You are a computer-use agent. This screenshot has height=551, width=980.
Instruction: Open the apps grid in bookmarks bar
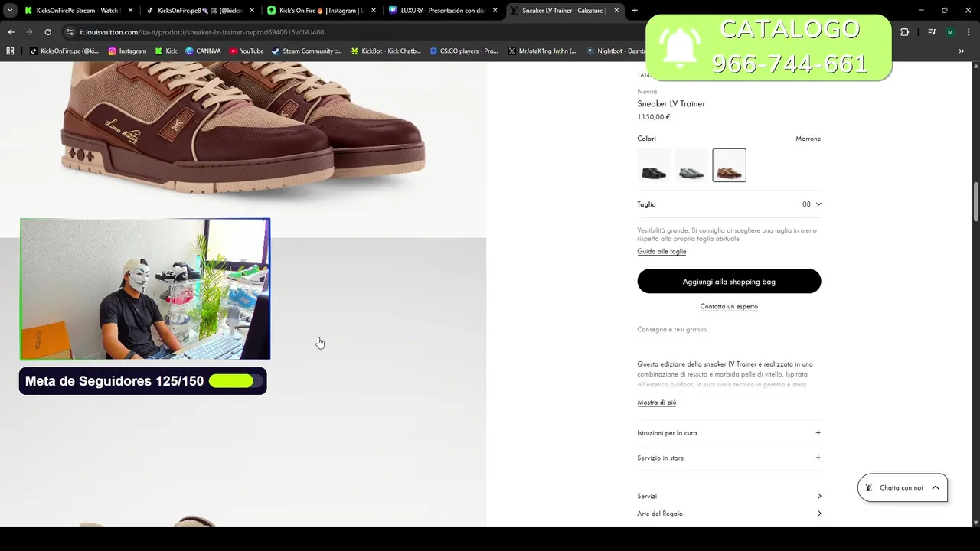[10, 51]
